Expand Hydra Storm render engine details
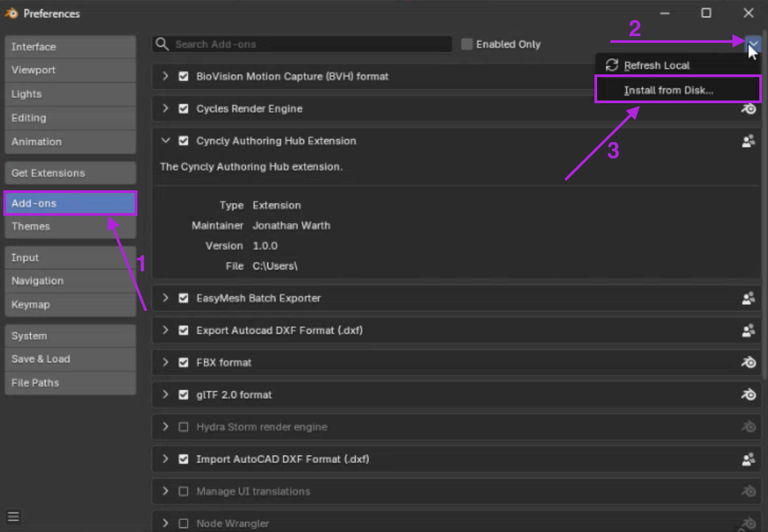Image resolution: width=768 pixels, height=532 pixels. [166, 427]
